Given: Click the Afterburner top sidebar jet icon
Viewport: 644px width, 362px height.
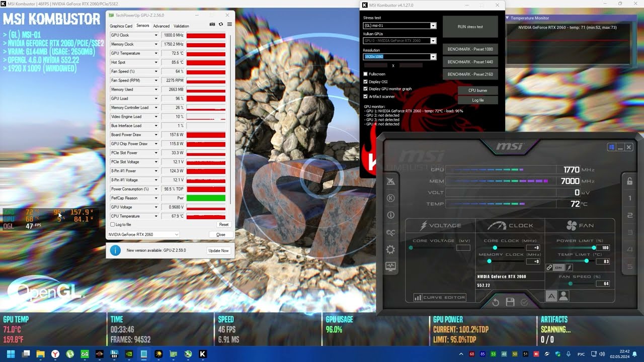Looking at the screenshot, I should point(390,182).
